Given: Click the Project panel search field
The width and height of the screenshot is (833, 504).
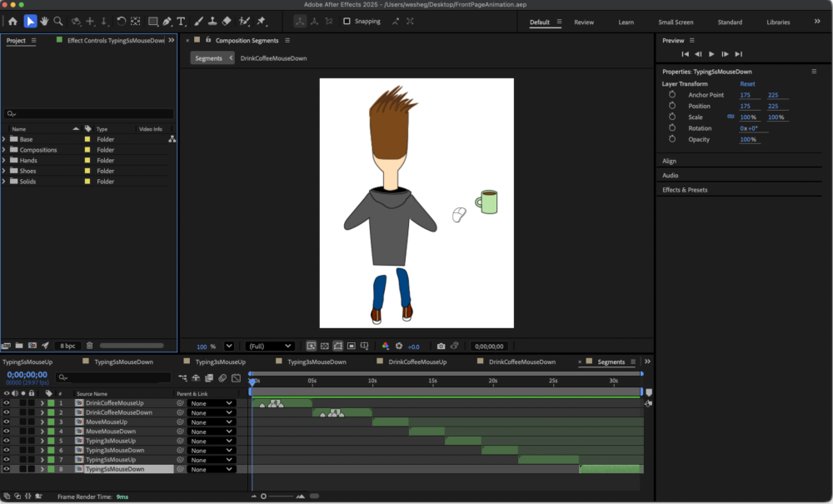Looking at the screenshot, I should tap(89, 113).
